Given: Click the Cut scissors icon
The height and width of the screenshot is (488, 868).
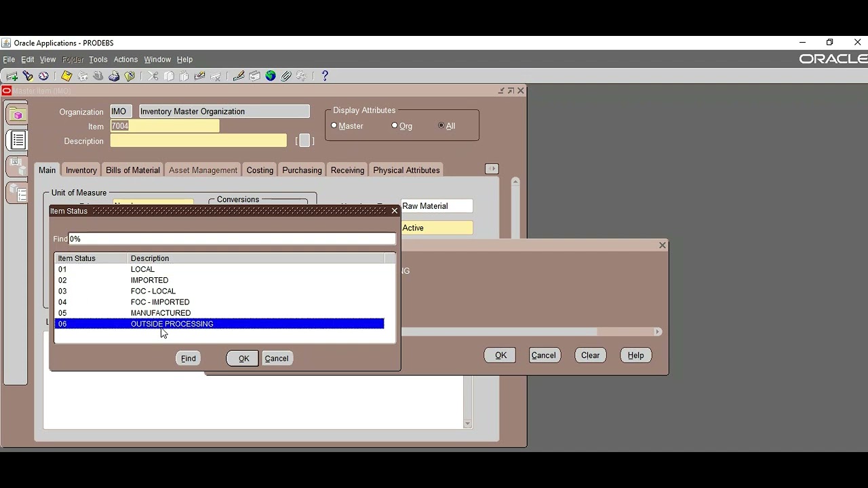Looking at the screenshot, I should (153, 76).
